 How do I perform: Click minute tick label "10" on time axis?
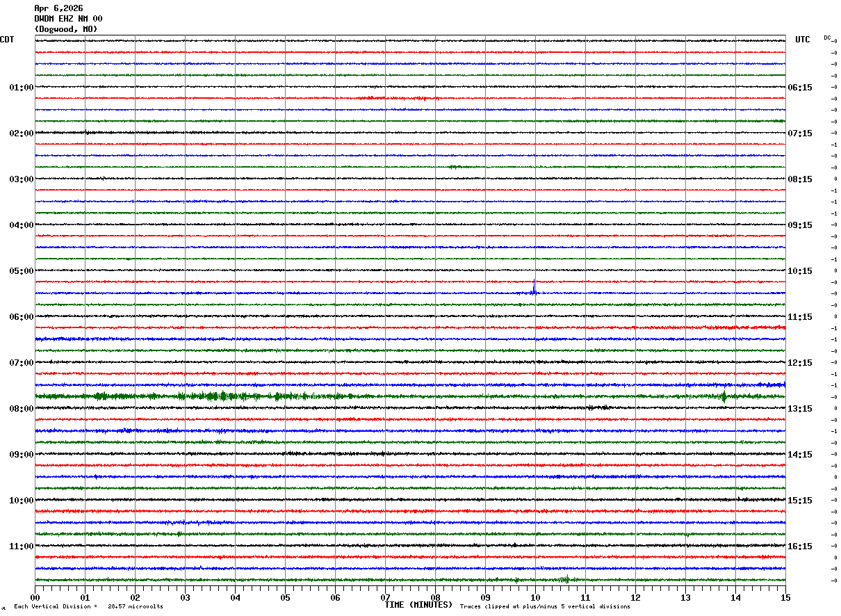(535, 597)
